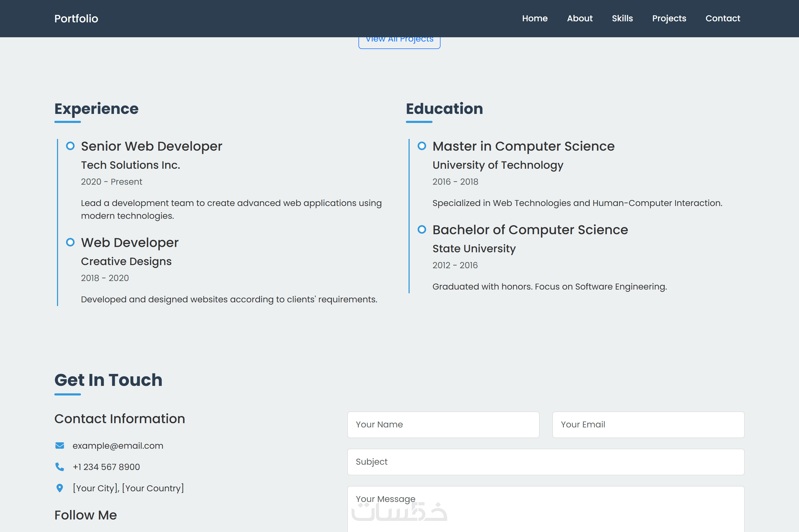The height and width of the screenshot is (532, 799).
Task: Select the Subject input field
Action: click(x=545, y=462)
